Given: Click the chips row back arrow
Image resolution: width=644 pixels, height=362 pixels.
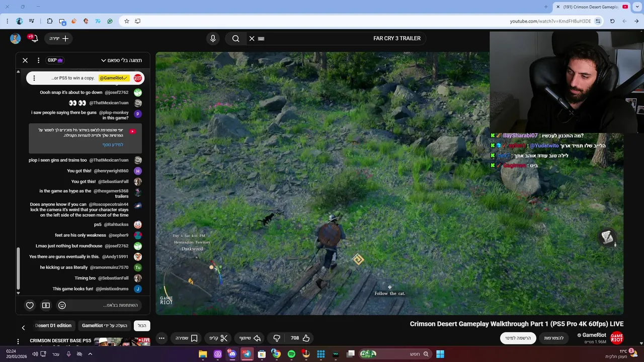Looking at the screenshot, I should 23,328.
